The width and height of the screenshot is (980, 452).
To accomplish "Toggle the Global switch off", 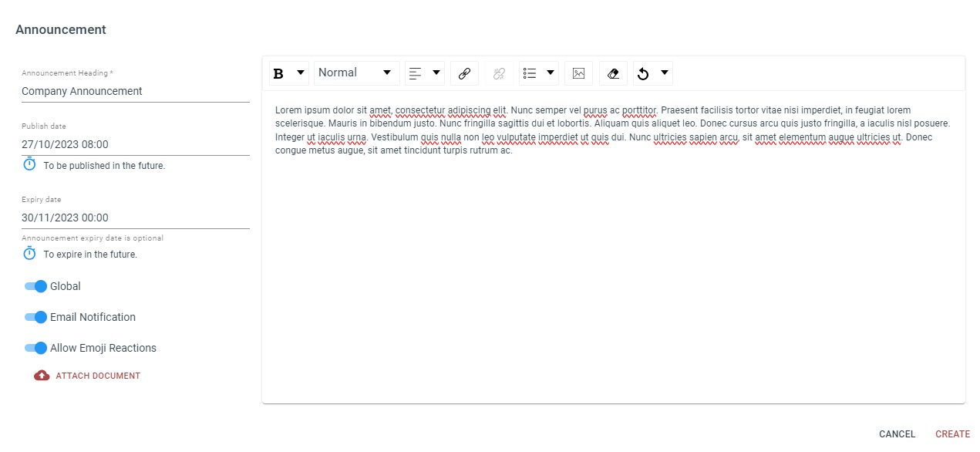I will coord(35,286).
